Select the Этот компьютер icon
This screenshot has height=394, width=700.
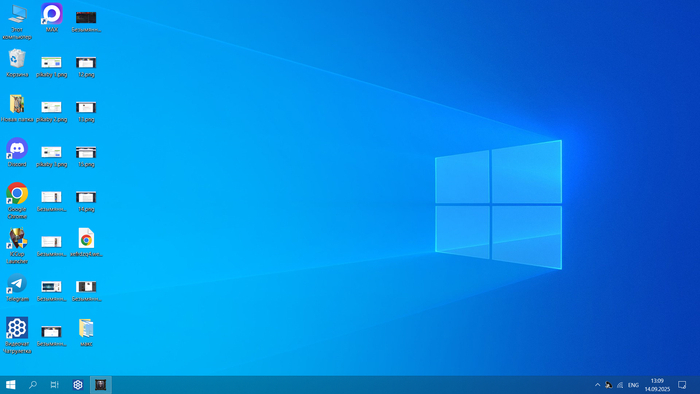[17, 21]
